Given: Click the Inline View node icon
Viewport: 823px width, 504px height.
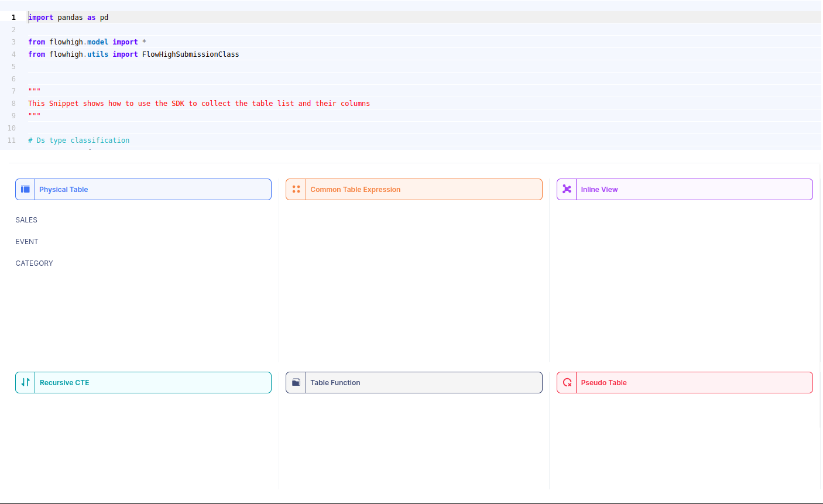Looking at the screenshot, I should click(567, 189).
